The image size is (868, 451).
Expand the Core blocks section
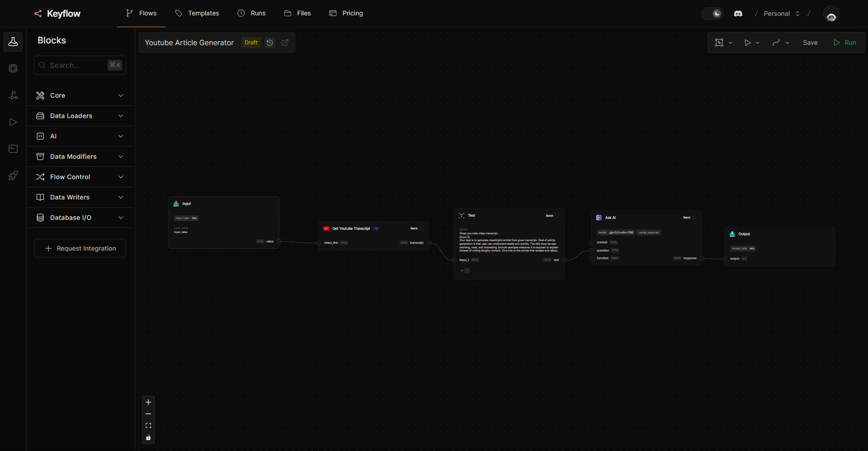pos(80,95)
